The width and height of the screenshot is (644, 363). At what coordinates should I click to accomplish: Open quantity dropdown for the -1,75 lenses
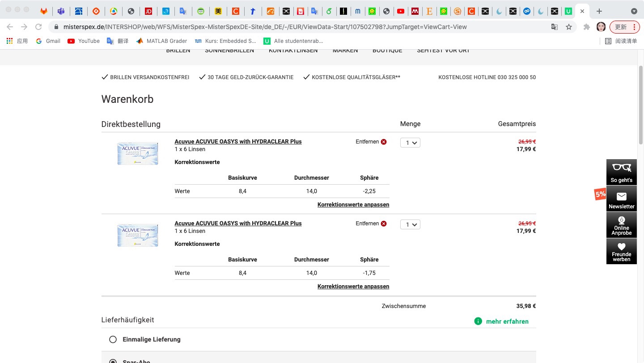pos(410,224)
